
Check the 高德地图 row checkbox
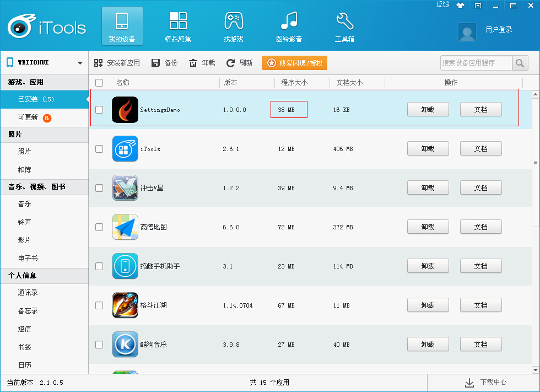coord(99,227)
